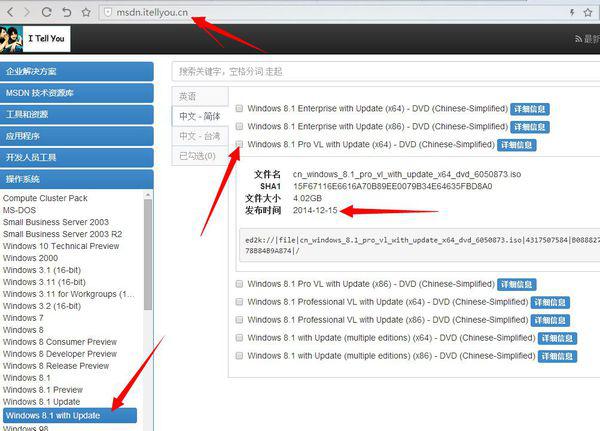
Task: Check Windows 8.1 with Update multiple editions (x64)
Action: 239,338
